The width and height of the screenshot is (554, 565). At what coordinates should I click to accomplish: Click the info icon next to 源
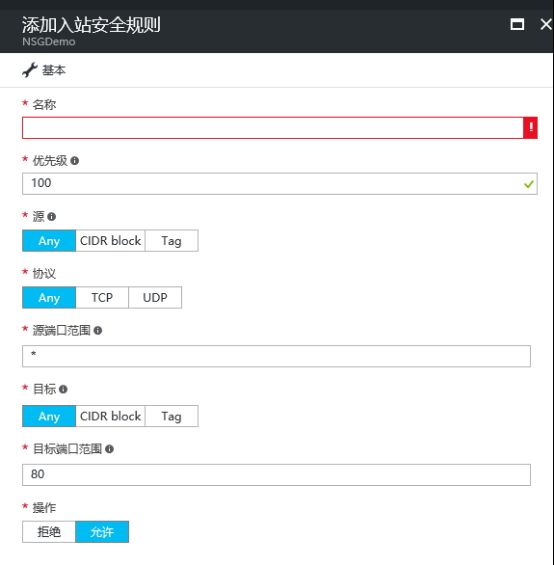[x=52, y=217]
